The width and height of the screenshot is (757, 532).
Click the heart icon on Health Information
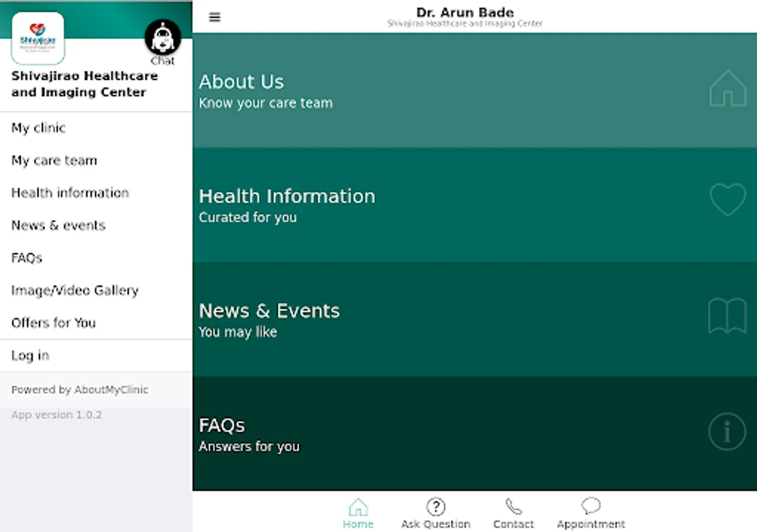coord(728,199)
